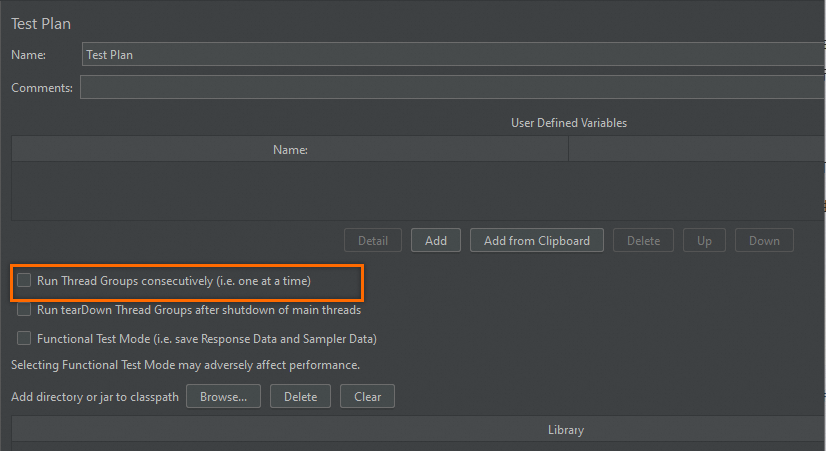
Task: Toggle Run tearDown Thread Groups checkbox
Action: pos(24,310)
